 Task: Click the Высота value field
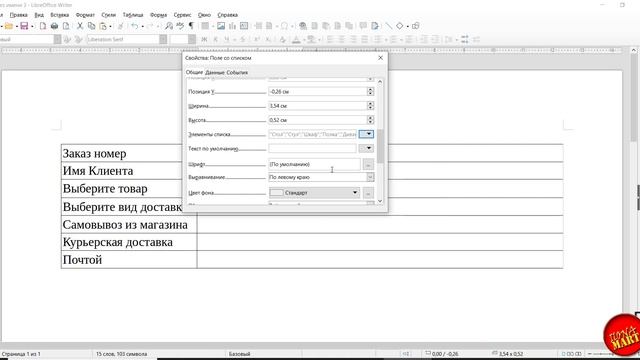pos(318,120)
